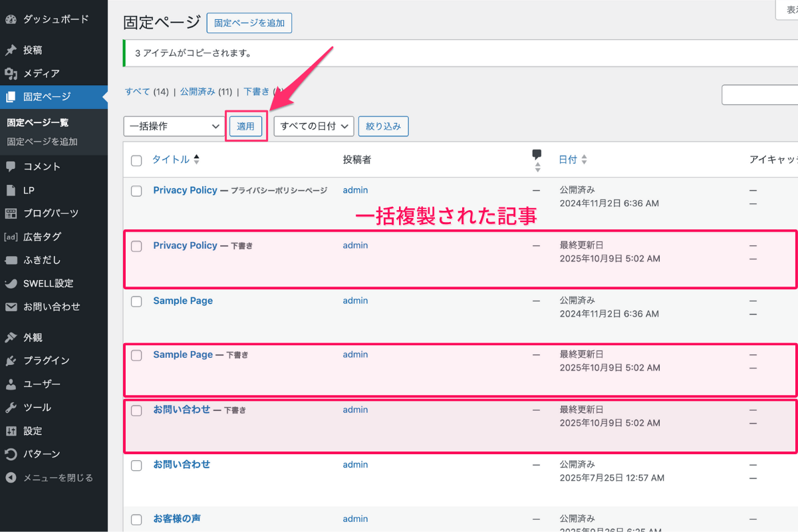Viewport: 798px width, 532px height.
Task: Click the Dashboard gauge icon
Action: point(11,19)
